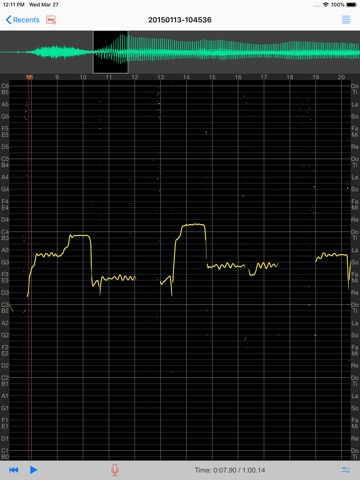The height and width of the screenshot is (480, 360).
Task: Click the orange playhead marker on ruler
Action: coord(29,77)
